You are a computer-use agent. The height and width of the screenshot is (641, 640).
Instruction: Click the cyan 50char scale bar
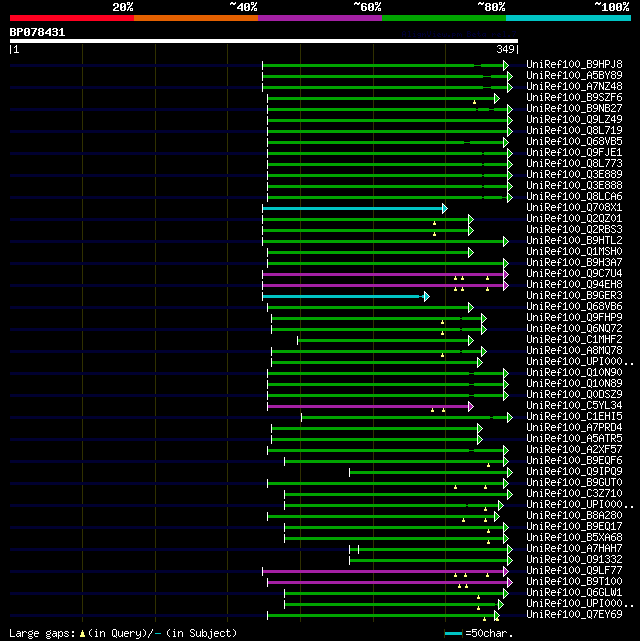click(x=453, y=634)
